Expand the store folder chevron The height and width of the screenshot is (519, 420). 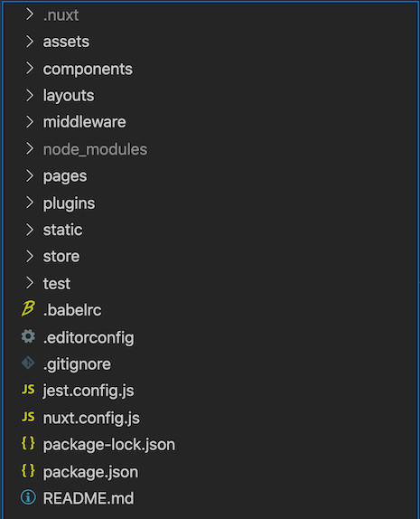click(x=30, y=256)
